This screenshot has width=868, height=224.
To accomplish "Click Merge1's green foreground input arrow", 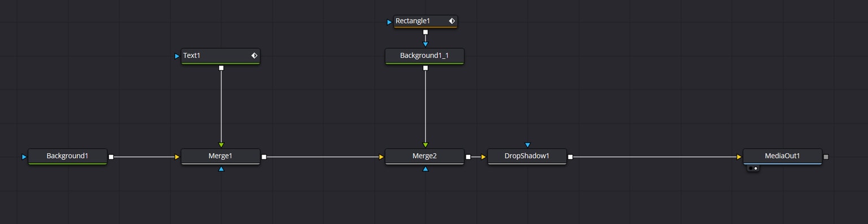I will tap(221, 145).
